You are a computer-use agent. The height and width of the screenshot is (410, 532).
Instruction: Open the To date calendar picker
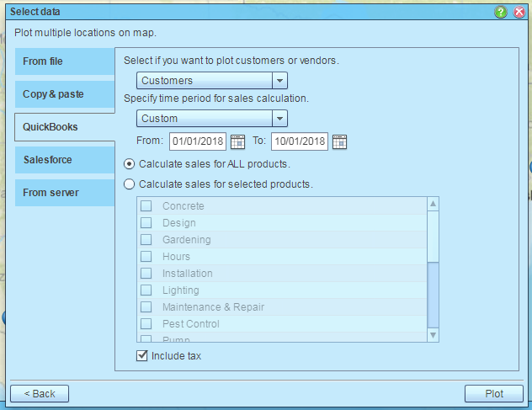pyautogui.click(x=339, y=141)
